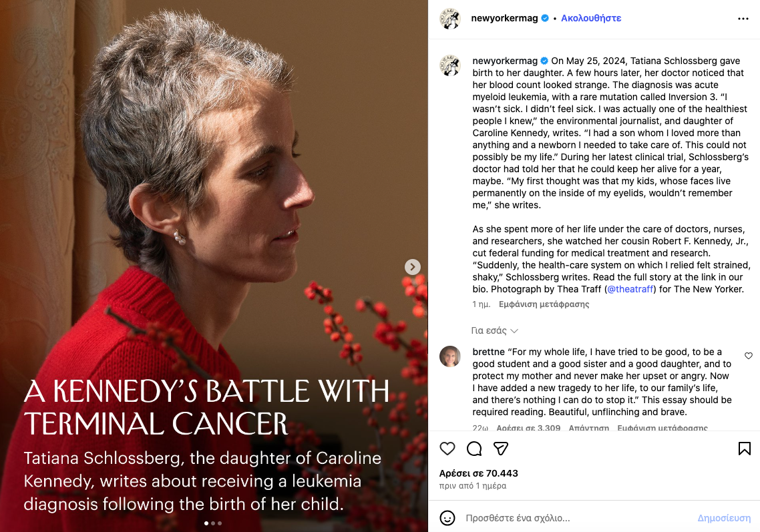Follow newyorkermag with 'Ακολουθήστε' button
The image size is (760, 532).
(x=591, y=18)
